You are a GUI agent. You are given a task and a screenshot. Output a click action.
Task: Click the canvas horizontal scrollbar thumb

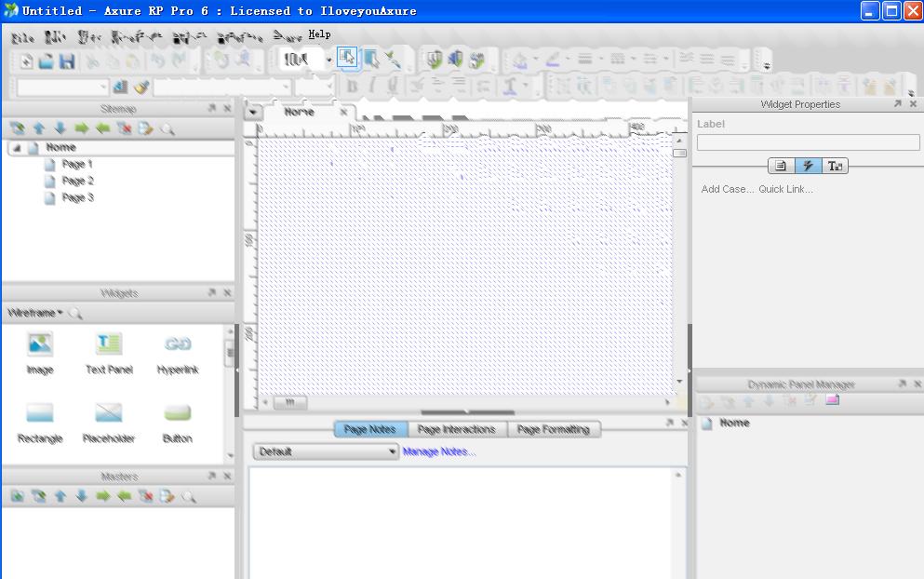(x=290, y=402)
